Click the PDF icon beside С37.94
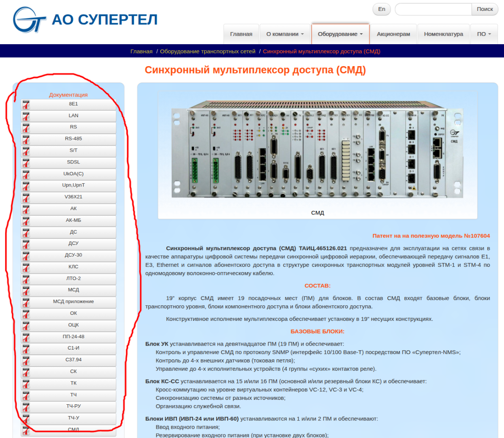Screen dimensions: 504x438 pos(26,361)
